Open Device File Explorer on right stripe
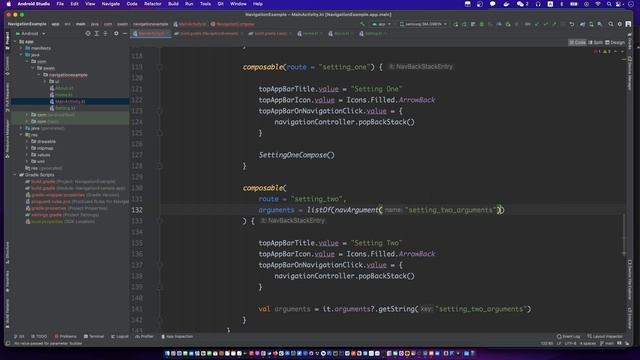This screenshot has width=640, height=360. (x=630, y=279)
